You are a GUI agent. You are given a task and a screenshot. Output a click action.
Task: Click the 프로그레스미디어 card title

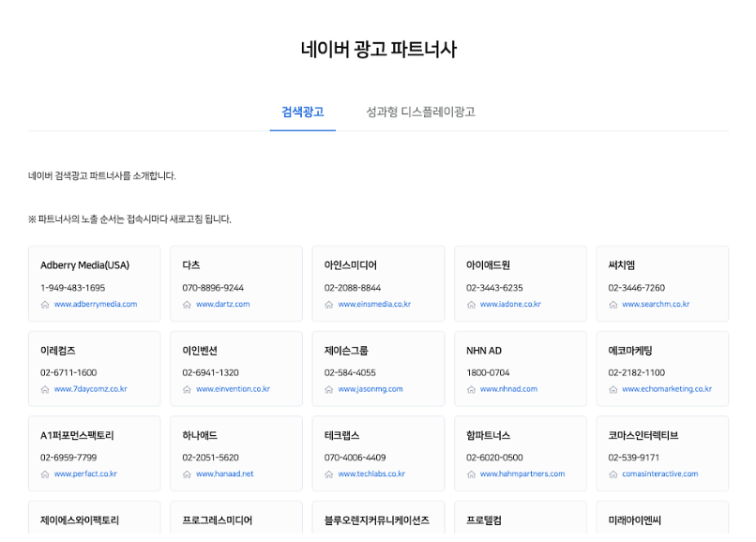tap(218, 520)
